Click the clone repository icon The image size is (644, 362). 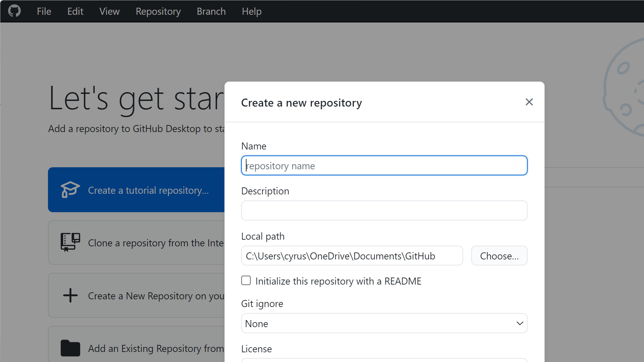tap(70, 242)
